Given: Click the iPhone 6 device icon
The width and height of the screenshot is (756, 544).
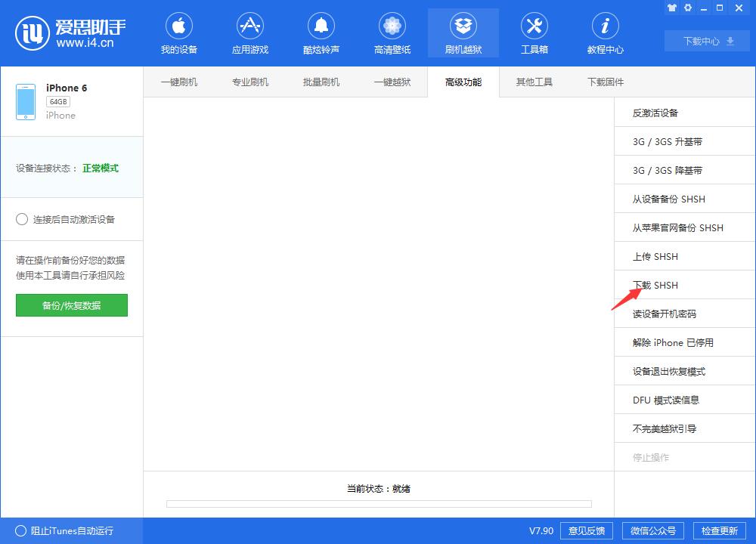Looking at the screenshot, I should pos(26,101).
